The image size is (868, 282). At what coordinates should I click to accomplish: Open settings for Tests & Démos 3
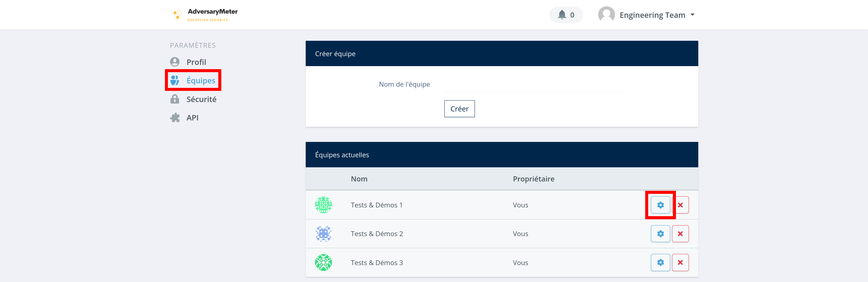[x=660, y=262]
